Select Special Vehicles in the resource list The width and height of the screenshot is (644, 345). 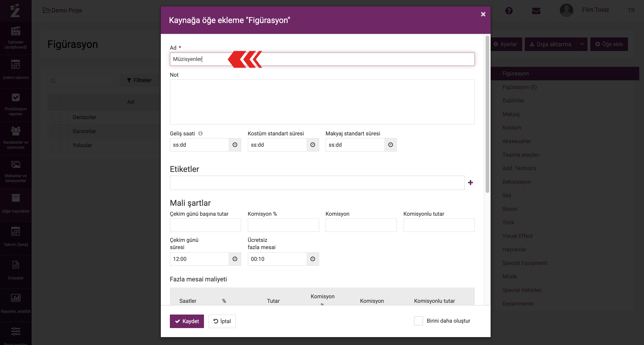[x=522, y=290]
